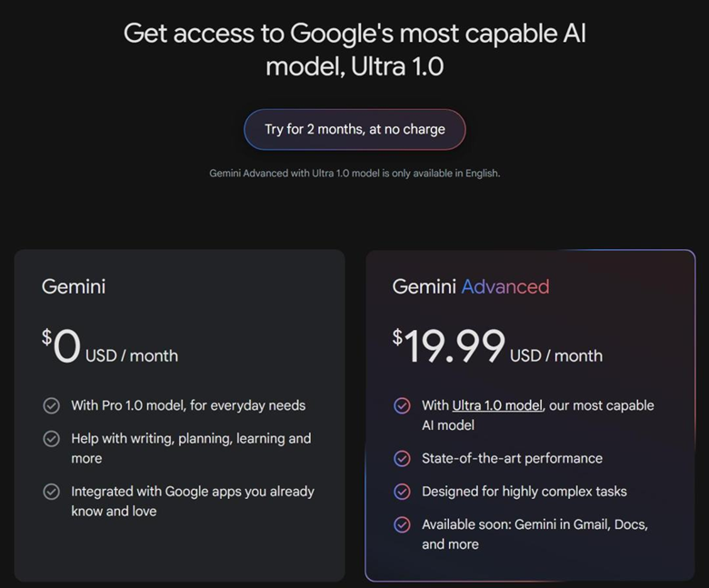
Task: Click checkmark icon next to 'Designed for highly complex tasks'
Action: coord(402,492)
